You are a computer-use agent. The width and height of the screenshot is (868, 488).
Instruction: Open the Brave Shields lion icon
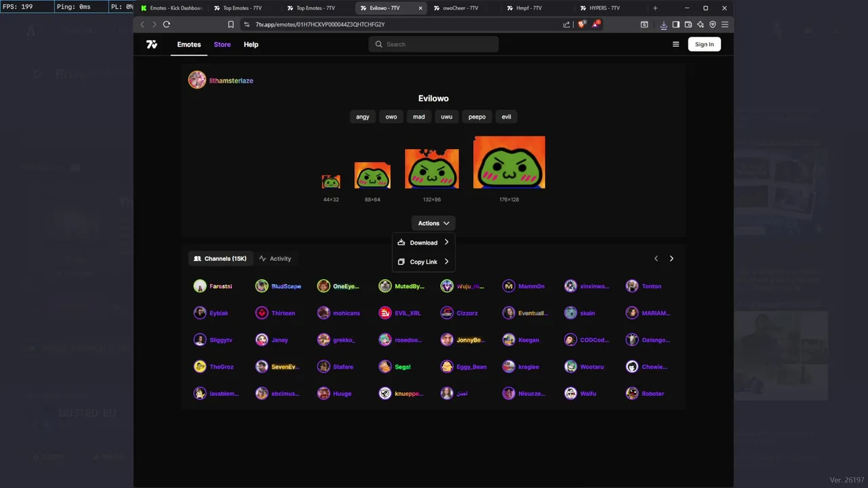pyautogui.click(x=581, y=24)
